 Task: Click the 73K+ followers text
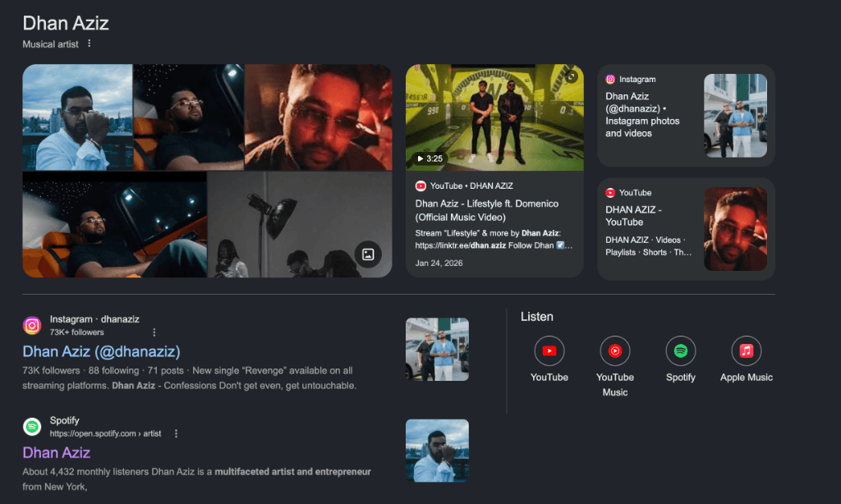(x=76, y=332)
